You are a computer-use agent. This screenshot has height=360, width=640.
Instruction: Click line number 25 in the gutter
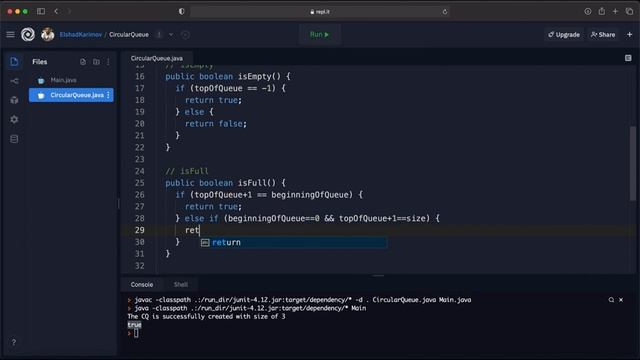click(140, 183)
